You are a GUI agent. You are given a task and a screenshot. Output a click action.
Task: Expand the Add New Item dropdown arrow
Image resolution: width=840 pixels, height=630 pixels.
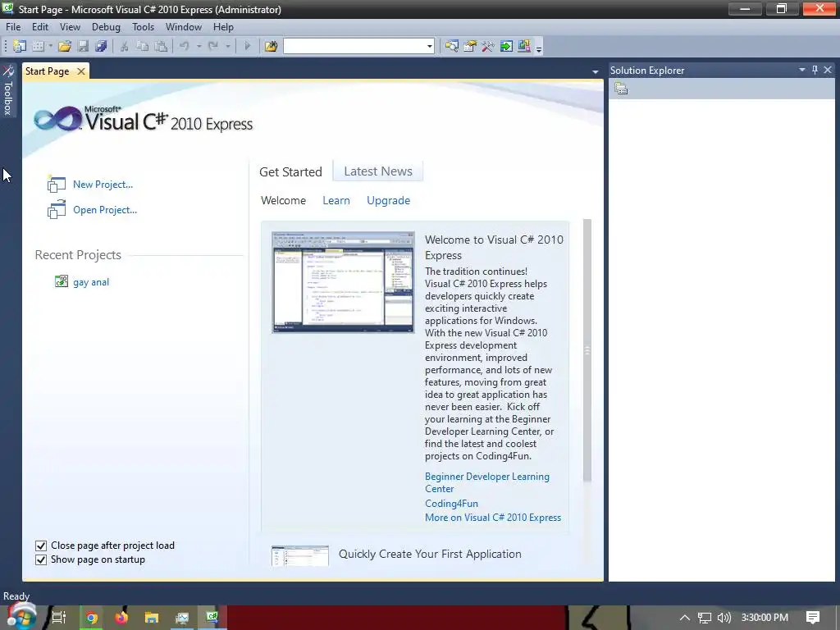coord(50,47)
